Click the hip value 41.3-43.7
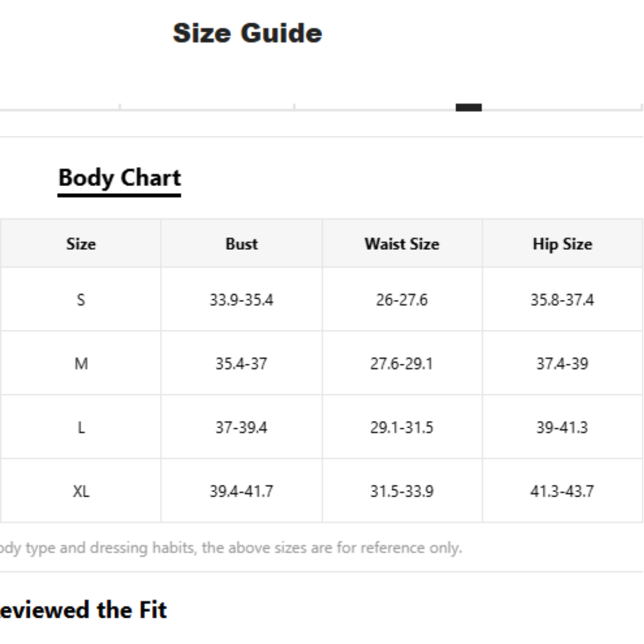The height and width of the screenshot is (644, 644). pos(562,491)
